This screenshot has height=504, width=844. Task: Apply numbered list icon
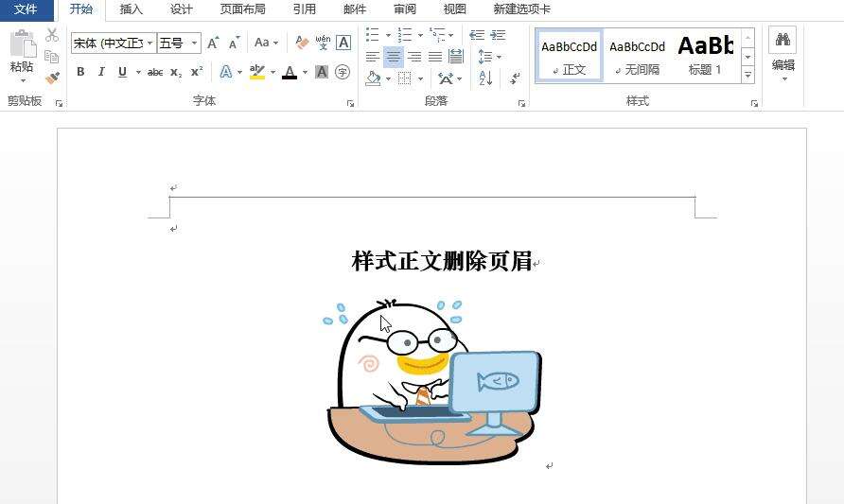click(x=405, y=35)
